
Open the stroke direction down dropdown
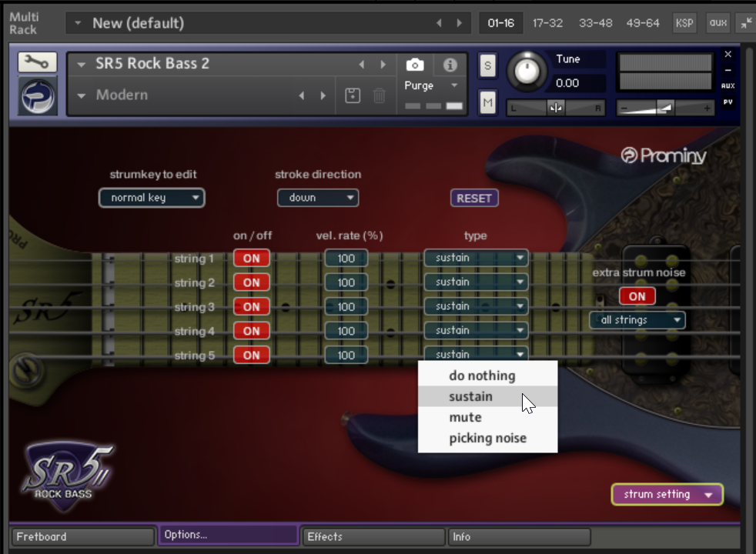coord(318,198)
